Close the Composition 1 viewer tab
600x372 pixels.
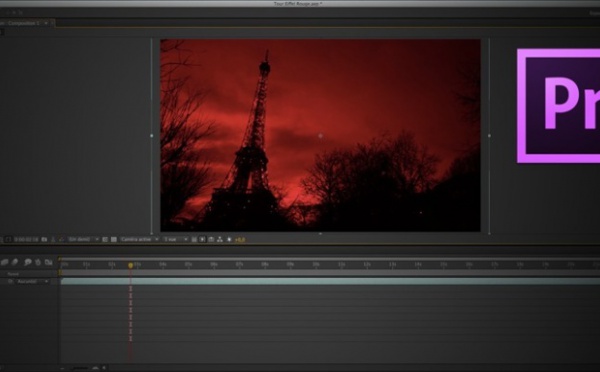pos(53,23)
